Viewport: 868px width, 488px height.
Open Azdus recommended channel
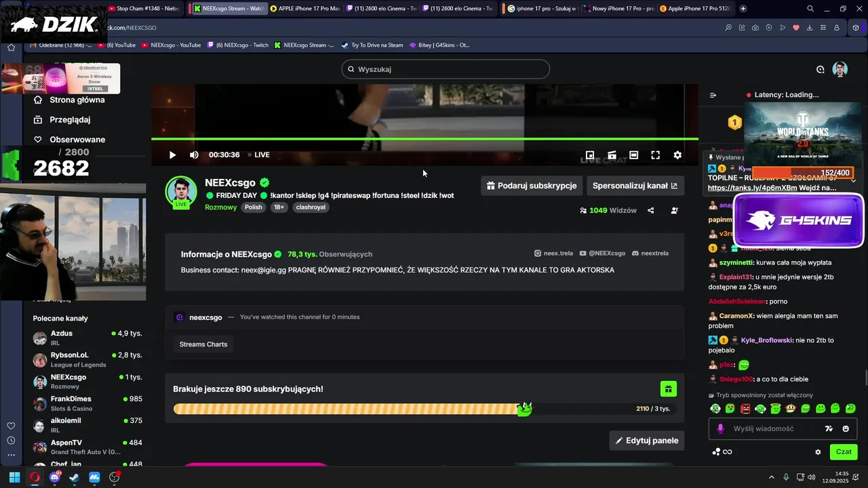point(87,338)
